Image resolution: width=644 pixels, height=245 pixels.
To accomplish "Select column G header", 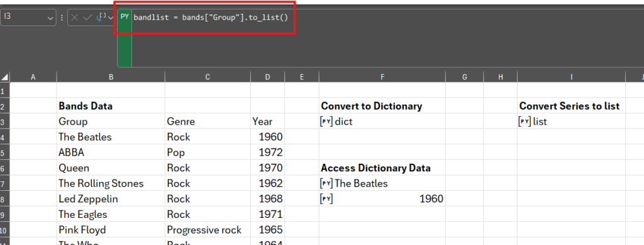I will coord(465,77).
